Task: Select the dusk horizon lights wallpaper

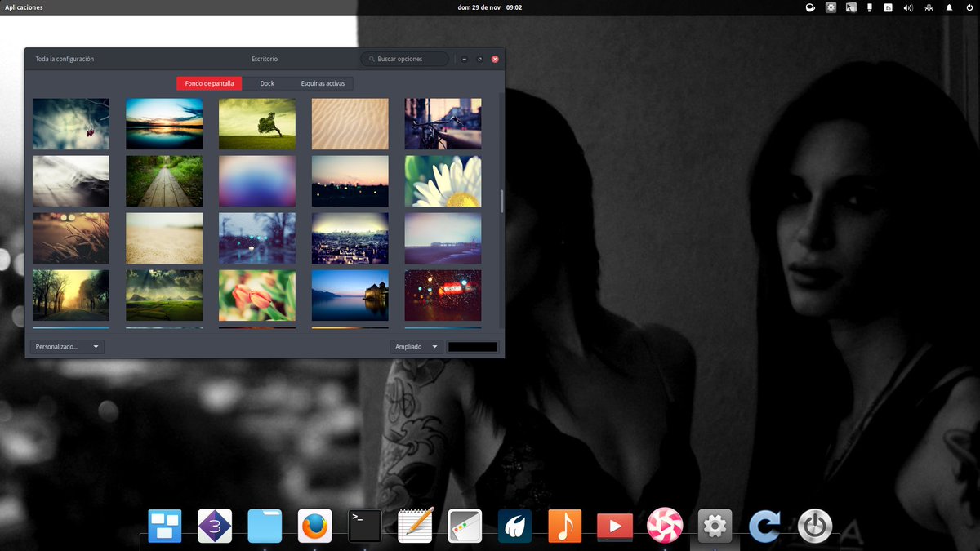Action: click(350, 181)
